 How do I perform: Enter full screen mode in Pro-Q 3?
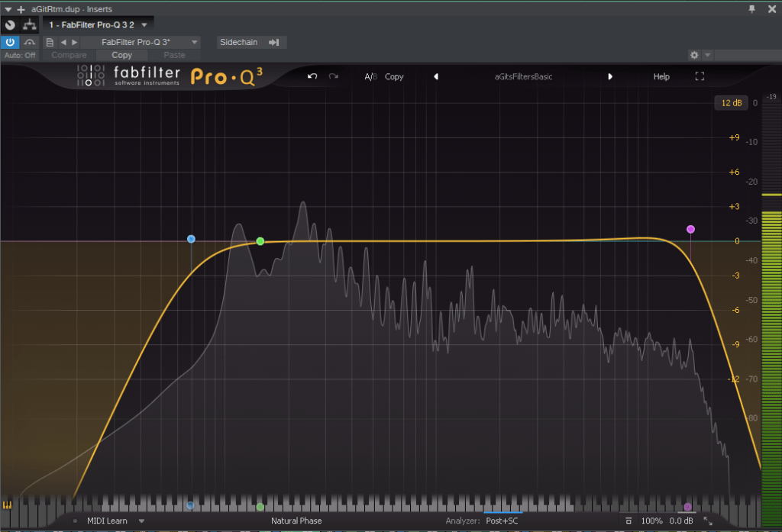tap(700, 76)
